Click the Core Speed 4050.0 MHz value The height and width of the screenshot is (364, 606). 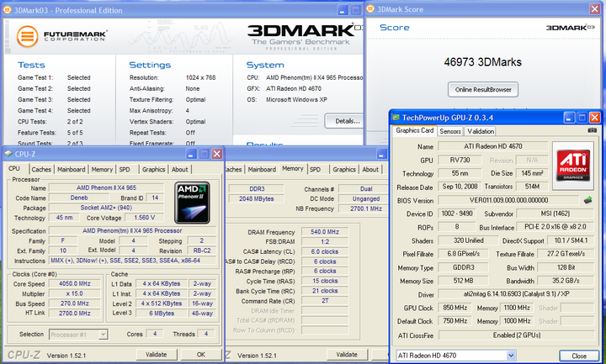point(75,283)
